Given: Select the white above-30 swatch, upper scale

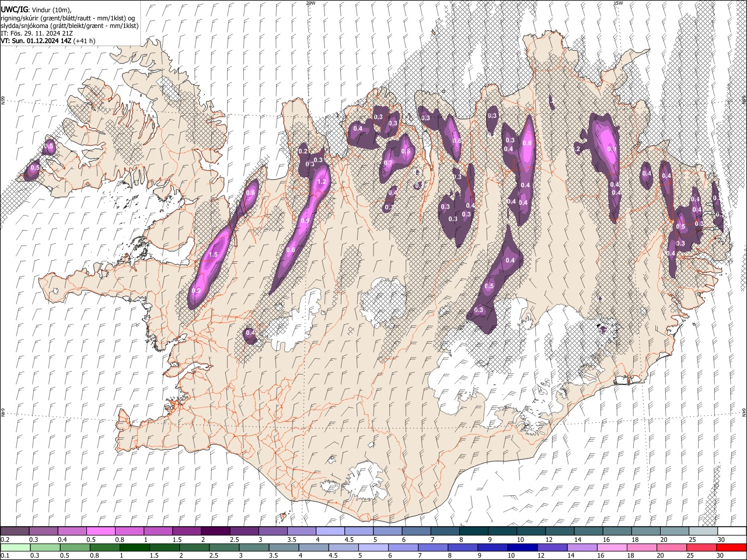Looking at the screenshot, I should [732, 531].
